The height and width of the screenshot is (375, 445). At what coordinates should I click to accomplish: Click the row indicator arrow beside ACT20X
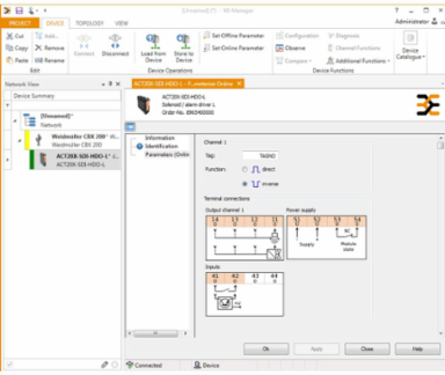coord(7,160)
